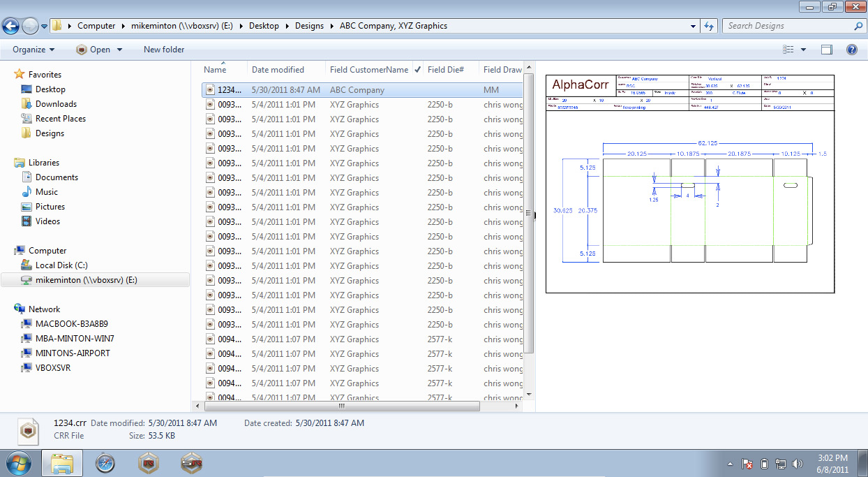
Task: Click the horizontal scrollbar of file list
Action: [x=341, y=406]
